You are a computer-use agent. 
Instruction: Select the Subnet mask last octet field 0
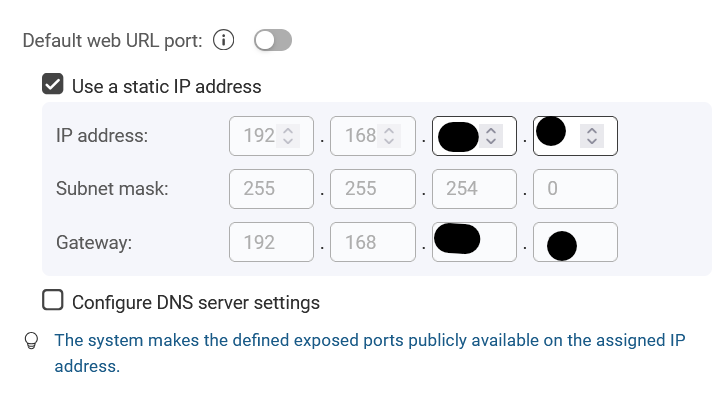click(575, 189)
